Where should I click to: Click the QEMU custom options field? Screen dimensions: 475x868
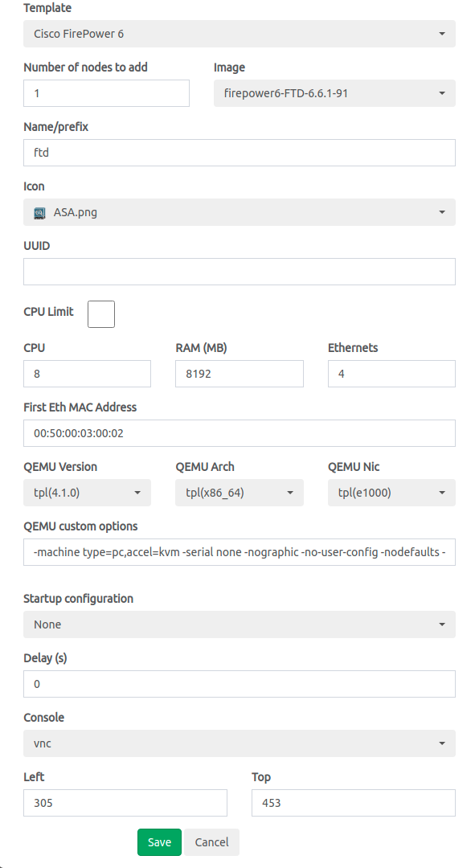pyautogui.click(x=240, y=552)
